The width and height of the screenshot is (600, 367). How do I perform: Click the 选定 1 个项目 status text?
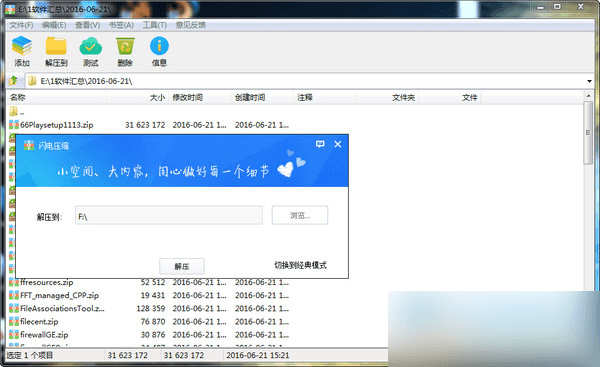(30, 355)
